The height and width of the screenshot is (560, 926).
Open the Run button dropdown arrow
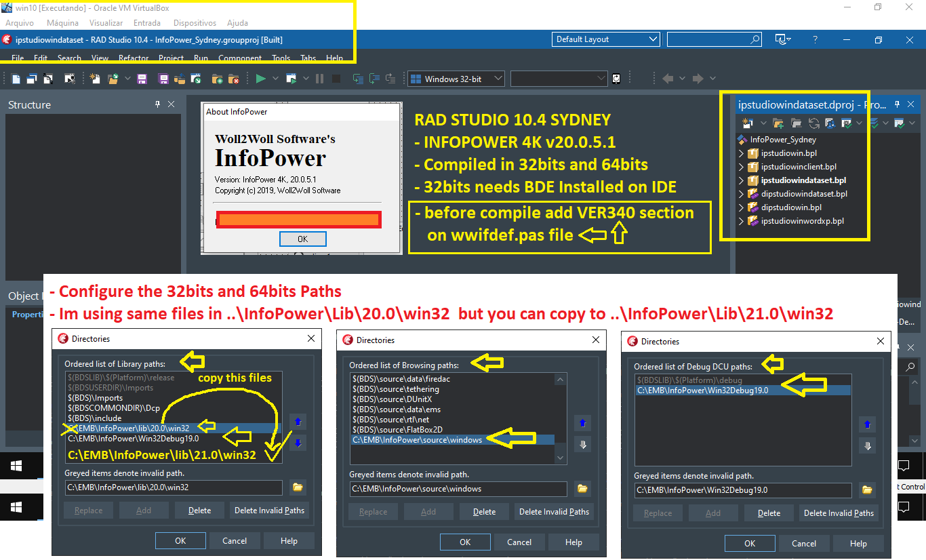coord(275,79)
